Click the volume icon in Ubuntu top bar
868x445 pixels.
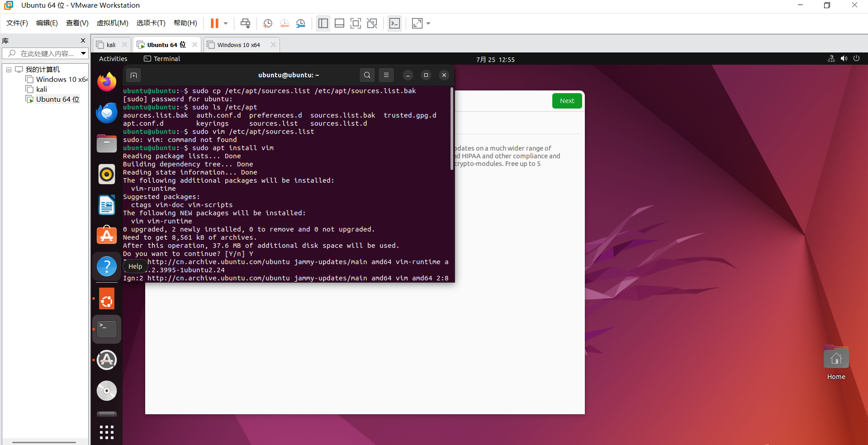pos(844,59)
